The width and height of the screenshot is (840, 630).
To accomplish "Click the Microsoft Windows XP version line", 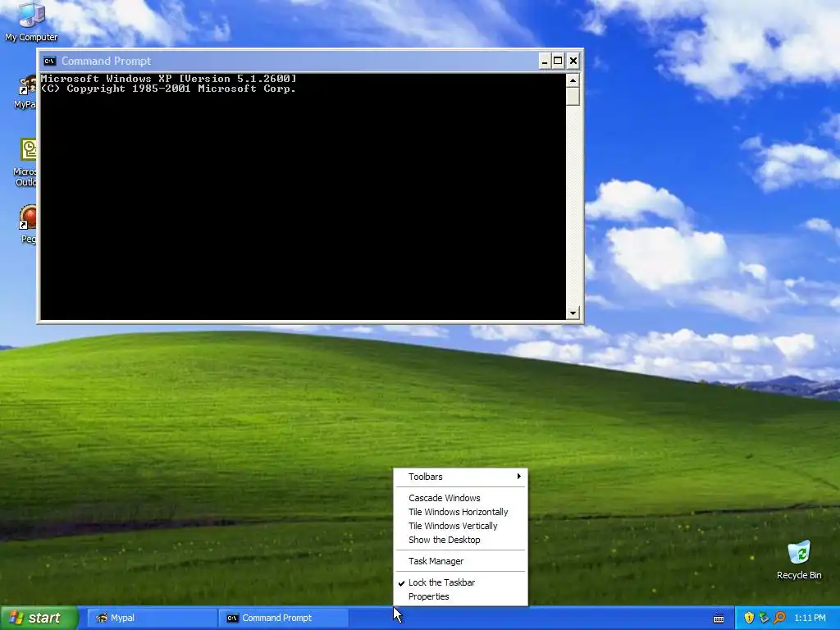I will [168, 78].
